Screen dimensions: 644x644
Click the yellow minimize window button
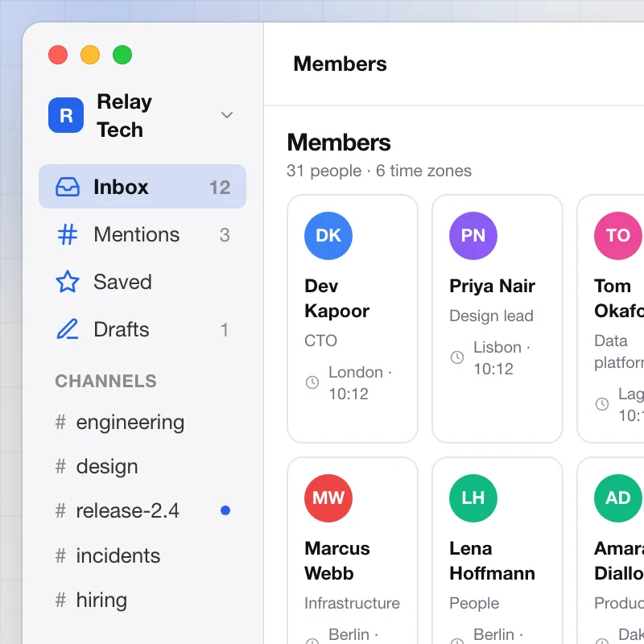pyautogui.click(x=90, y=55)
